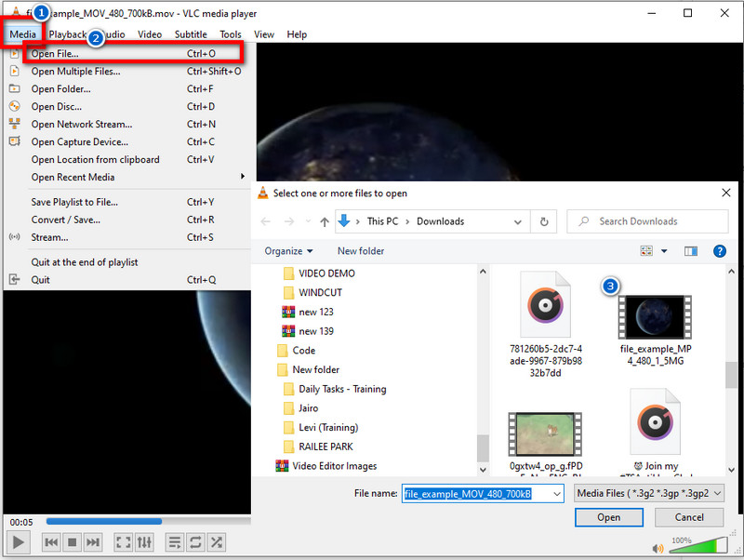
Task: Click the Open button
Action: pyautogui.click(x=609, y=517)
